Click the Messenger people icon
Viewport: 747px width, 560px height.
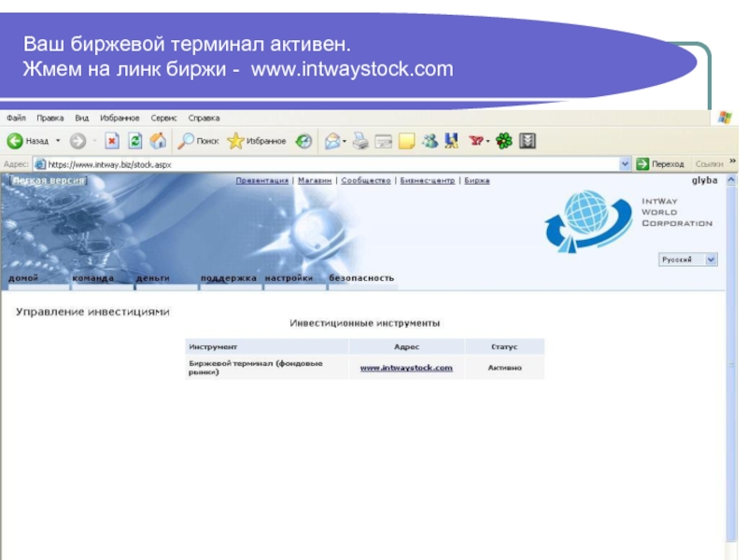[430, 141]
